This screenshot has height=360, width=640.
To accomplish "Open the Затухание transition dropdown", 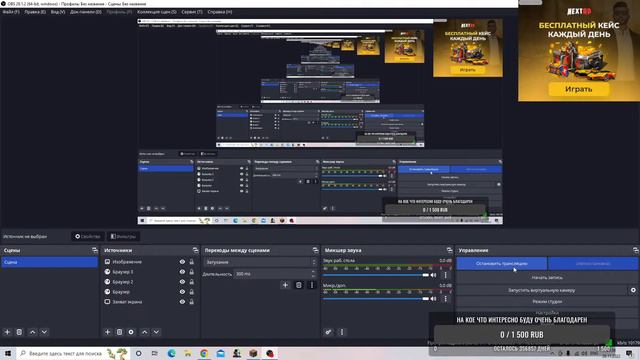I will click(261, 262).
